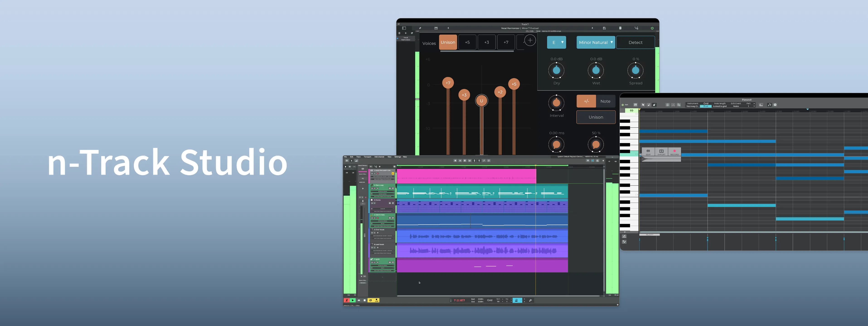This screenshot has height=326, width=868.
Task: Open the piano roll icon on the Synth track
Action: pyautogui.click(x=390, y=262)
